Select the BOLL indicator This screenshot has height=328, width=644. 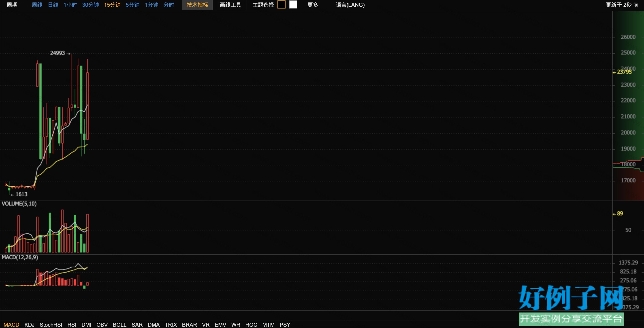(119, 324)
